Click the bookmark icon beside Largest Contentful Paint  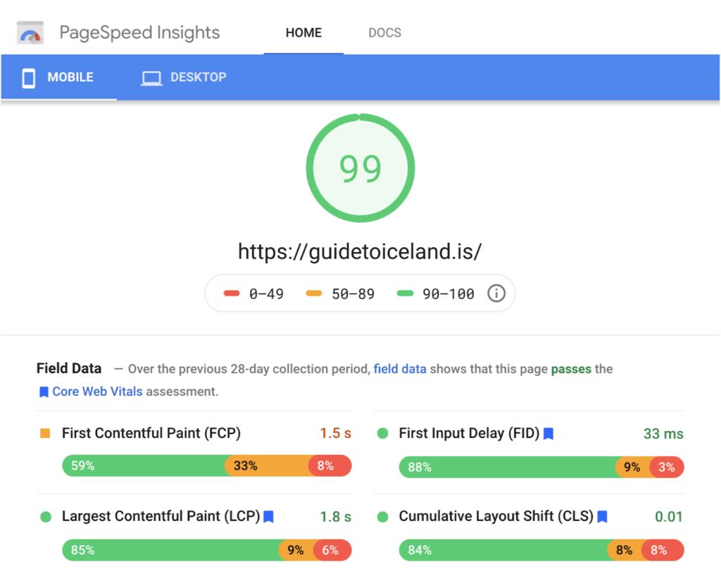pyautogui.click(x=268, y=517)
